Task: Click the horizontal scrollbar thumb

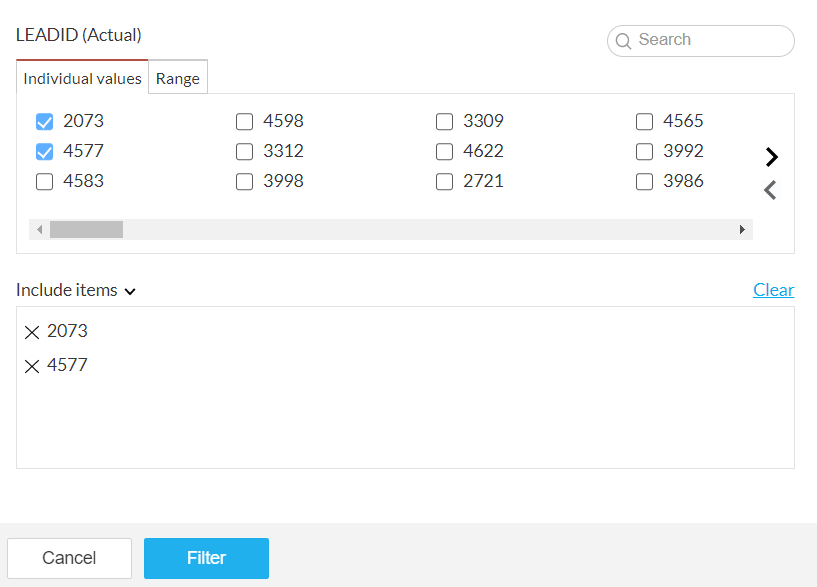Action: (86, 230)
